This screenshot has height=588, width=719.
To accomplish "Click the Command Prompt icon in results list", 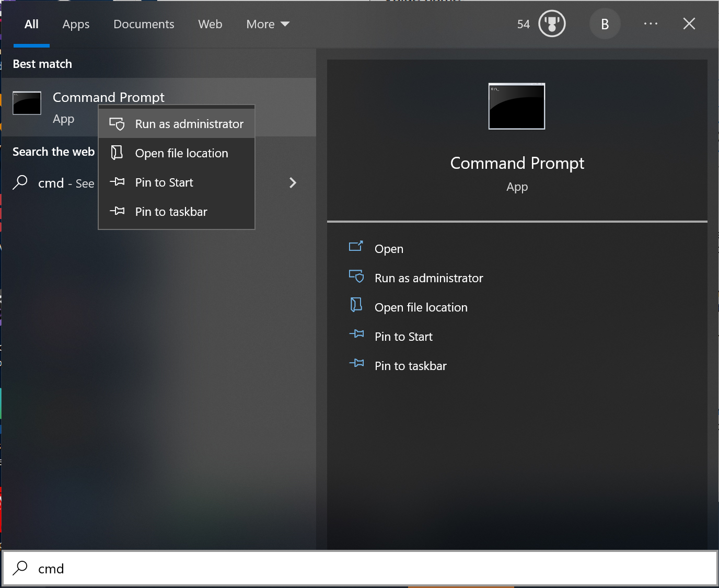I will [27, 103].
